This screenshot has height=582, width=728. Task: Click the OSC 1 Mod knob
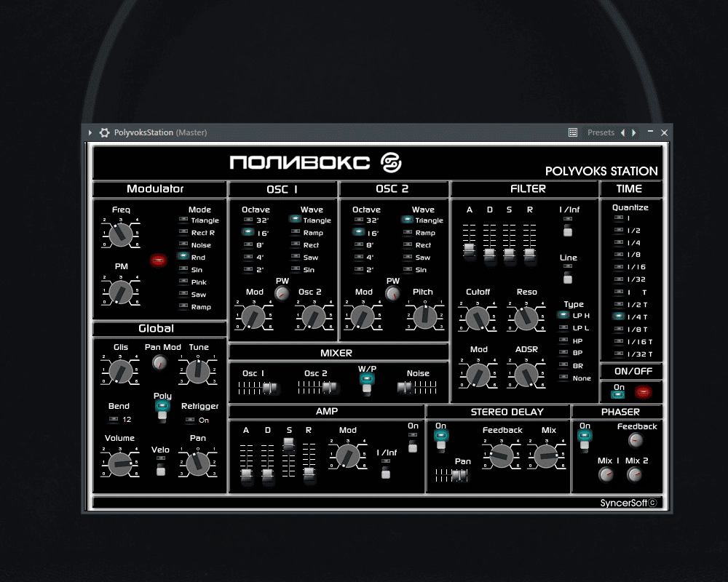point(253,317)
